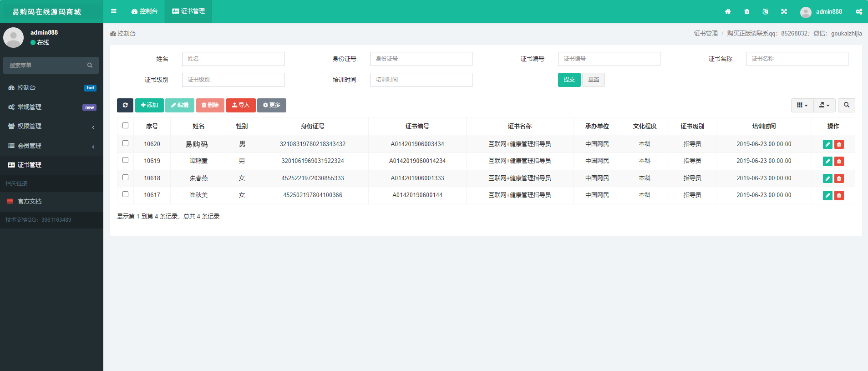The width and height of the screenshot is (868, 371).
Task: Click the refresh table icon button
Action: click(x=125, y=105)
